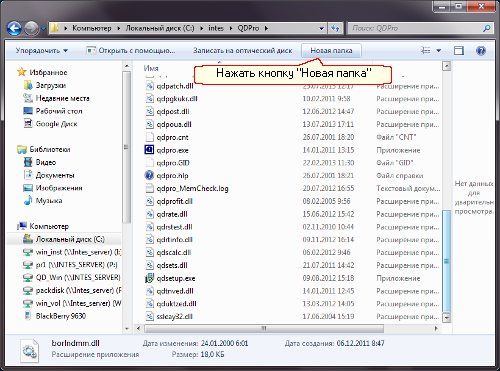Open win_vol network drive
The height and width of the screenshot is (371, 500).
[x=78, y=303]
